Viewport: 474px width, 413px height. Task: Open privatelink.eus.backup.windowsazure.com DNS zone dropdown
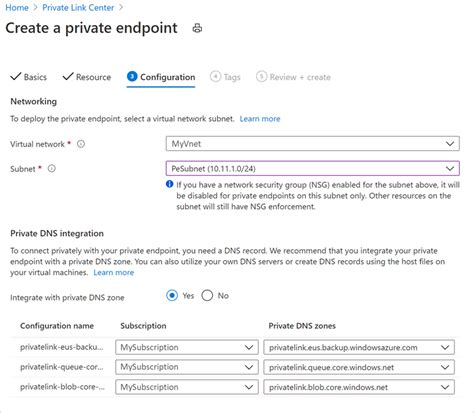(359, 347)
